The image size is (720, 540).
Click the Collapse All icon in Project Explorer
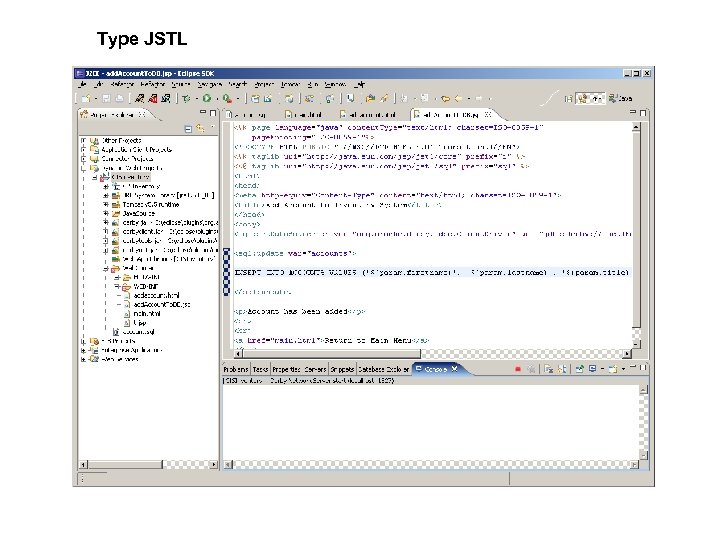tap(188, 129)
